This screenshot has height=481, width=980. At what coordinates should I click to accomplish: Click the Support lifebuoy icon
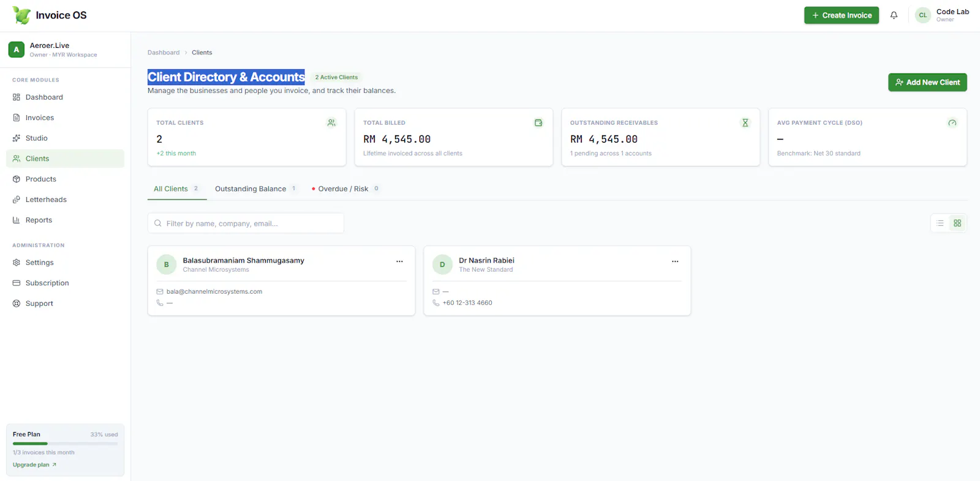pyautogui.click(x=17, y=304)
